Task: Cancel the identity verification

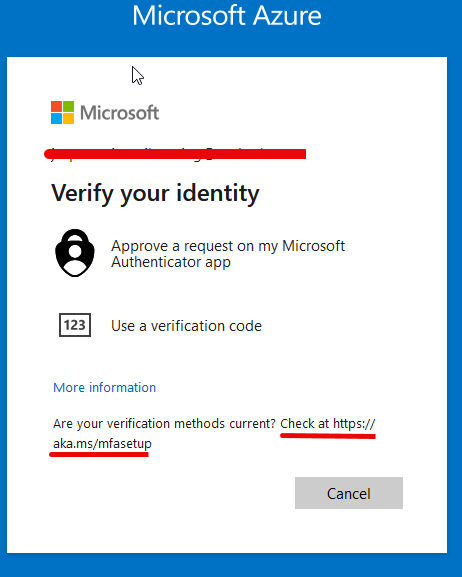Action: (349, 493)
